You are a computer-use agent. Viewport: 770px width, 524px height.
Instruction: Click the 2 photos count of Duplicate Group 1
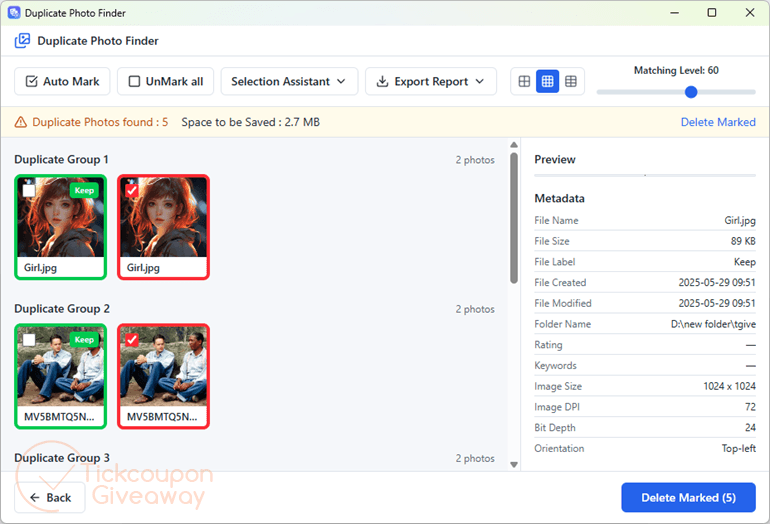point(475,160)
